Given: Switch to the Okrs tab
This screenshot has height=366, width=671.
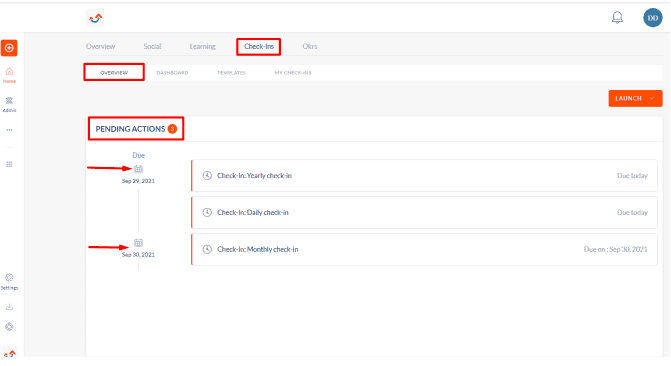Looking at the screenshot, I should (310, 46).
